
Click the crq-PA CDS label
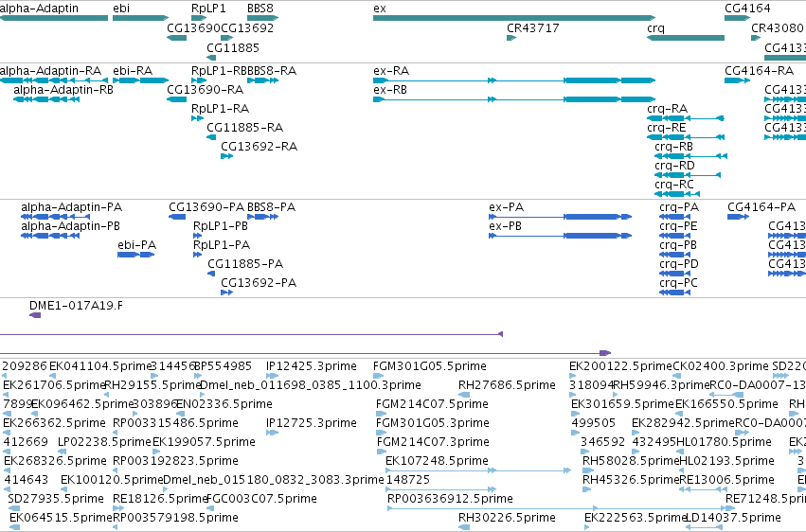pyautogui.click(x=679, y=207)
